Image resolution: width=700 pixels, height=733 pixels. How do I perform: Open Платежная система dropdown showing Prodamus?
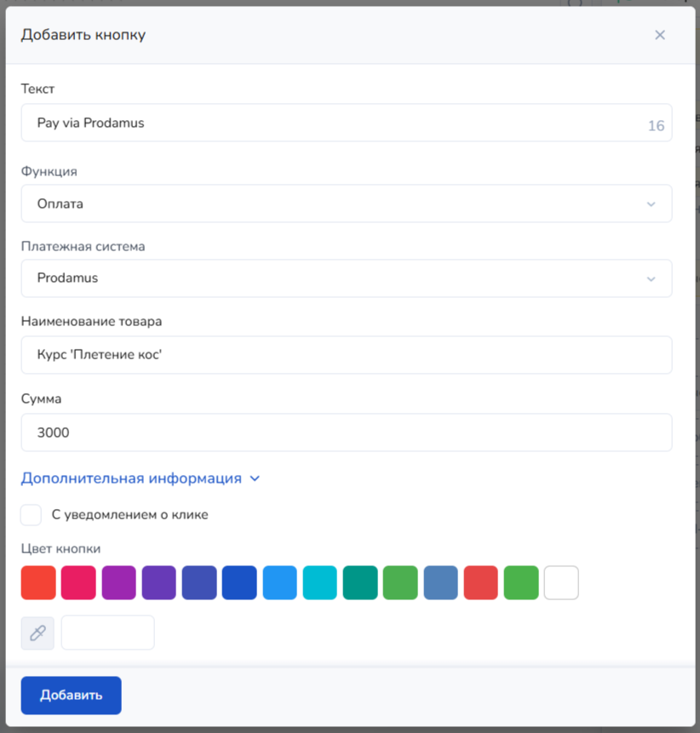(346, 278)
